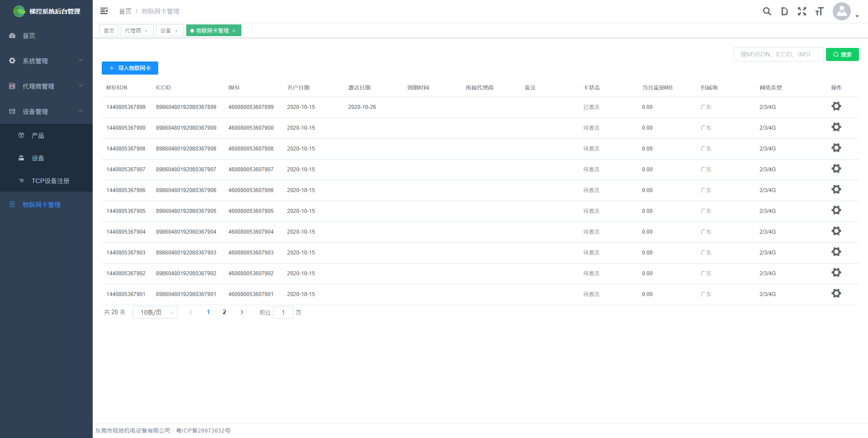
Task: Click the gear icon for MSISDN 1440805367907
Action: coord(836,169)
